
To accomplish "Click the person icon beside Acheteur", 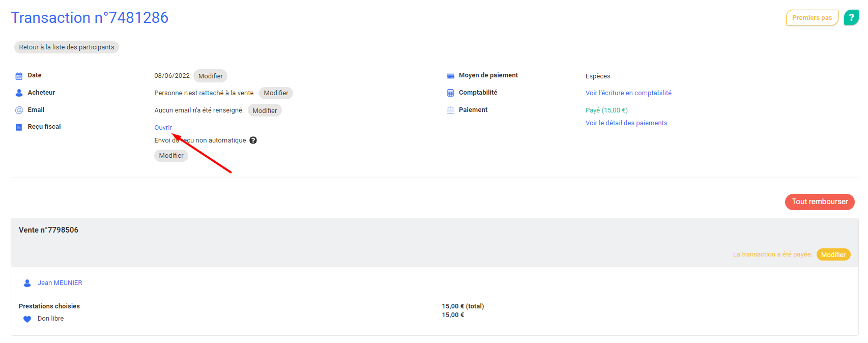I will coord(19,93).
